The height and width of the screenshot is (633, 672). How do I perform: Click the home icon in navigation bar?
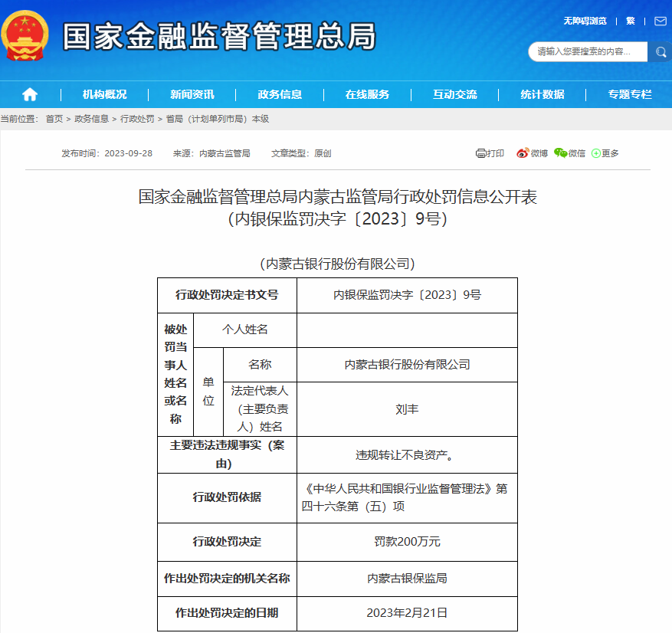[x=30, y=94]
